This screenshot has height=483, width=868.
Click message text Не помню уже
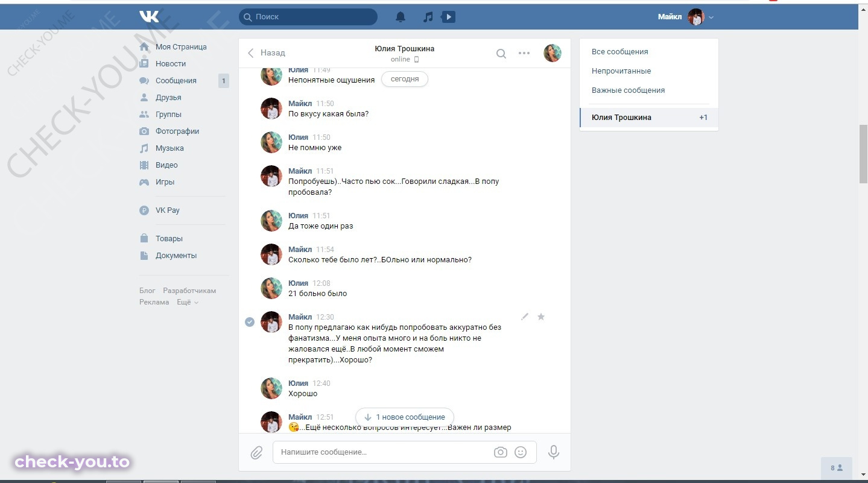(x=315, y=148)
